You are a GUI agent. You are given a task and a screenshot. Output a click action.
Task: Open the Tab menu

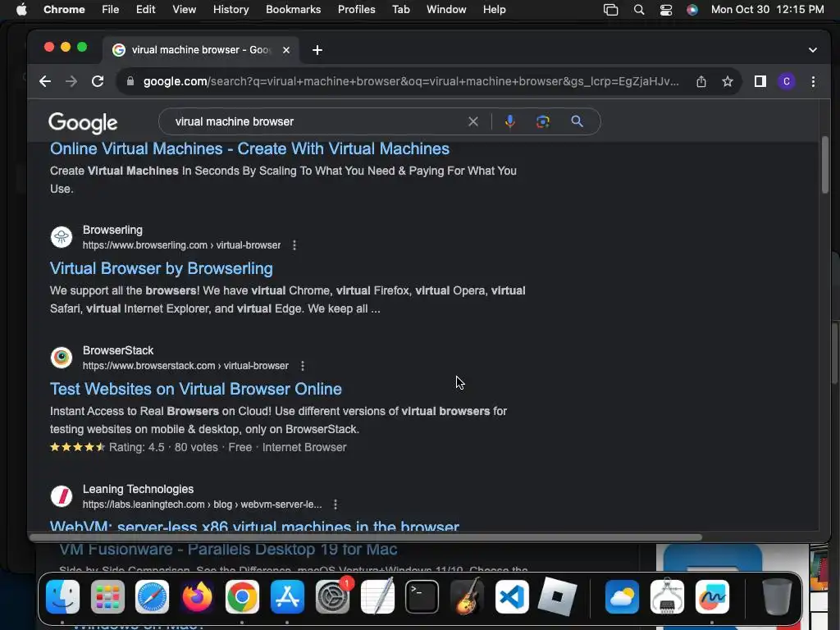(x=400, y=10)
